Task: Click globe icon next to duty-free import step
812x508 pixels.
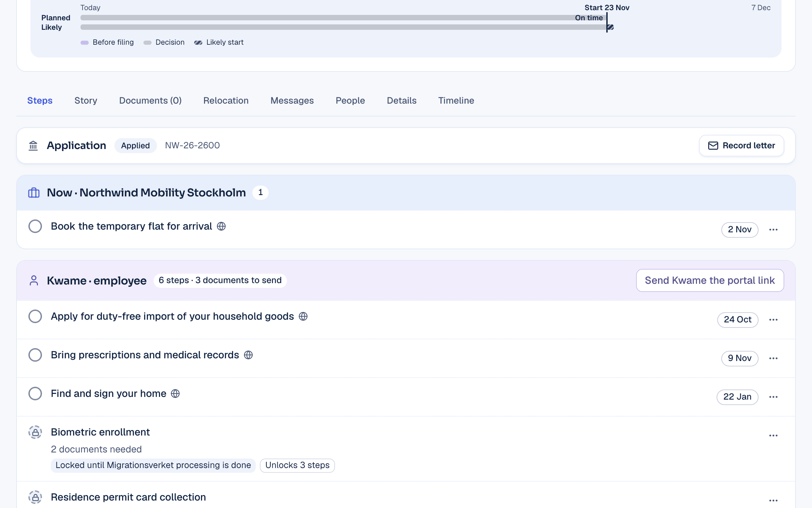Action: [x=303, y=316]
